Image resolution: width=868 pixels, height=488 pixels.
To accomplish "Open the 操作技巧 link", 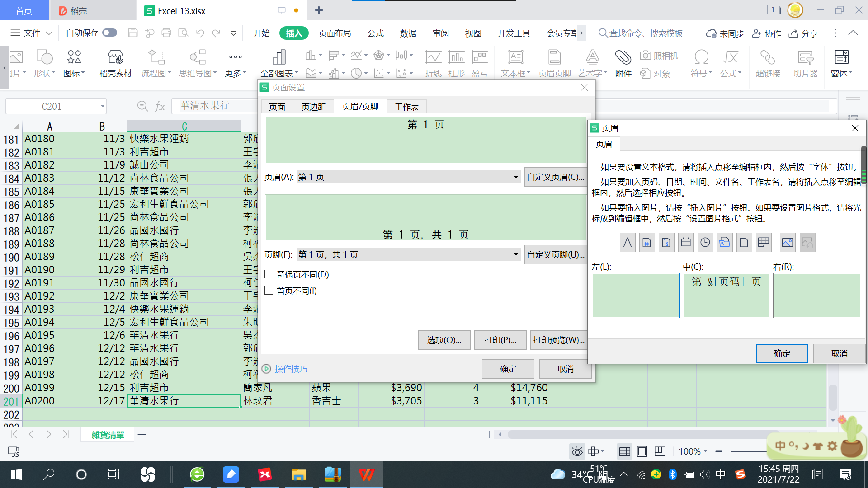I will (291, 369).
